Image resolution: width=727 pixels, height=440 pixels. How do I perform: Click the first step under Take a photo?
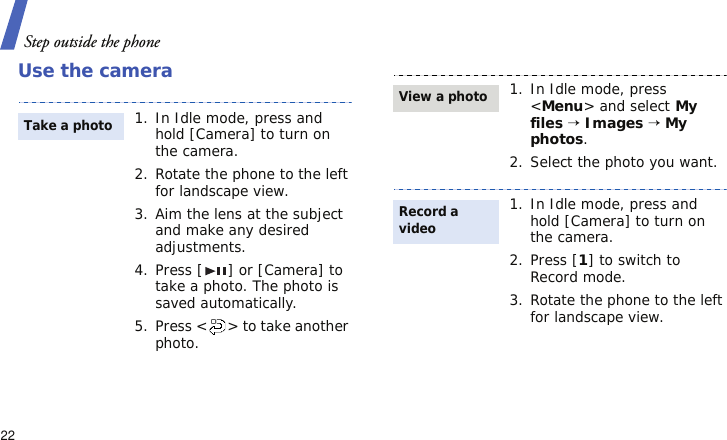tap(246, 135)
